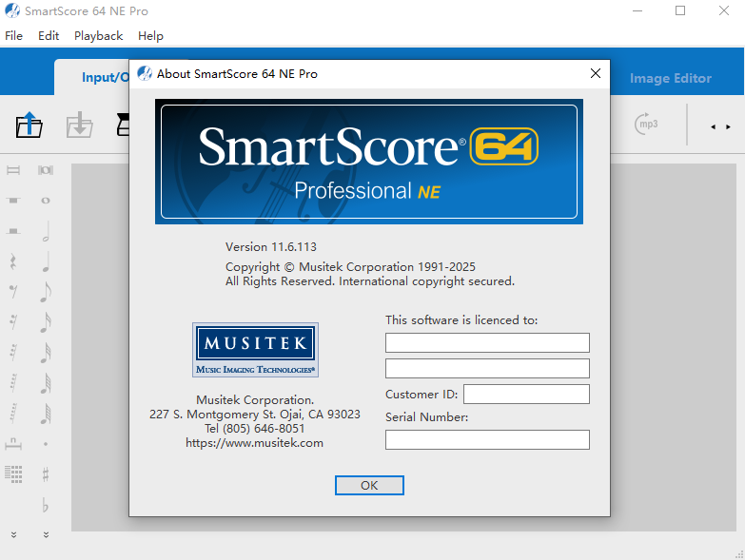Select the flat accidental in palette
Screen dimensions: 745x560
[x=45, y=505]
